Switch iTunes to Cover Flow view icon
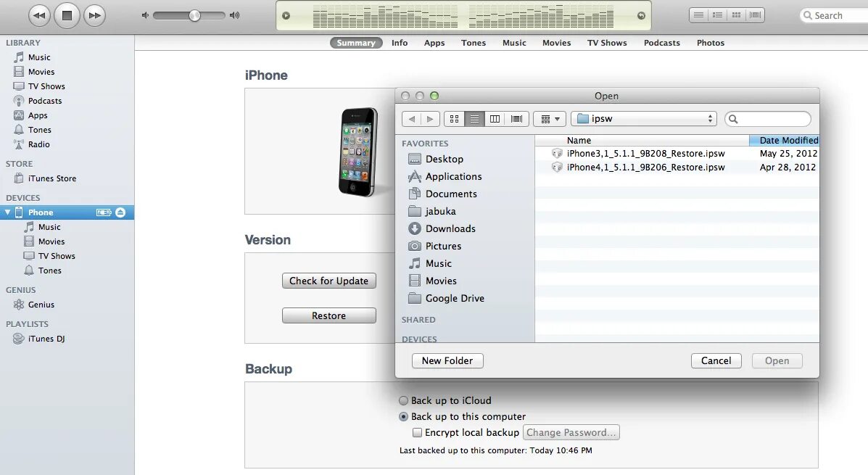The height and width of the screenshot is (475, 868). coord(755,15)
